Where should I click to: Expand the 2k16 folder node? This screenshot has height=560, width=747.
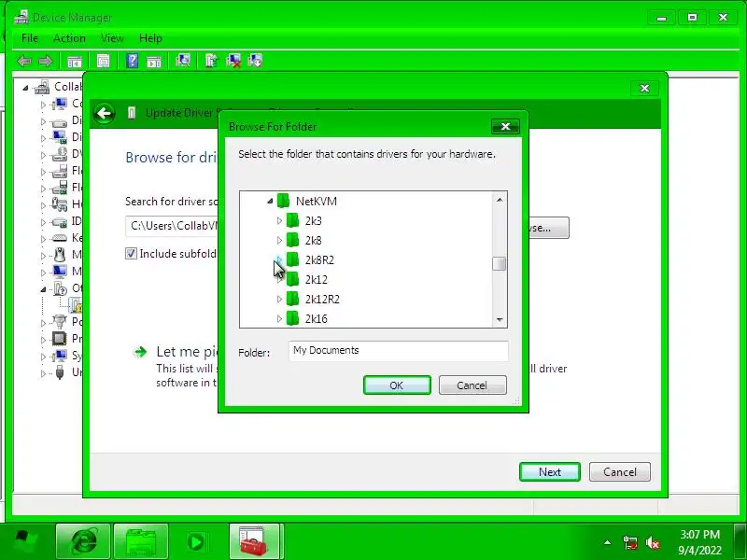coord(279,318)
